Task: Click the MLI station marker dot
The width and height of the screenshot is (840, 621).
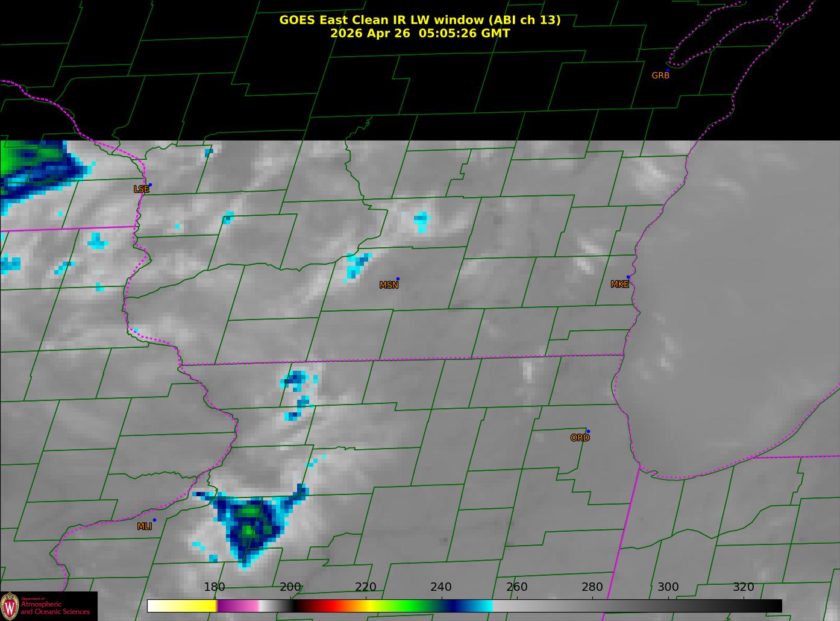Action: pos(154,520)
